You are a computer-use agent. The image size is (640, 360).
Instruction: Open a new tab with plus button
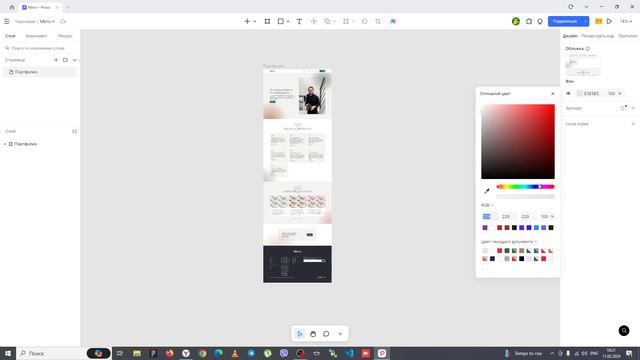(x=68, y=7)
